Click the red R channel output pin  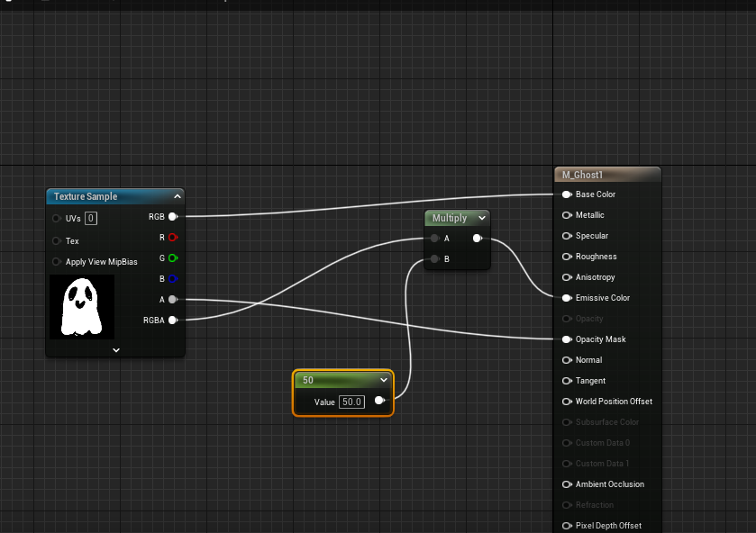172,238
